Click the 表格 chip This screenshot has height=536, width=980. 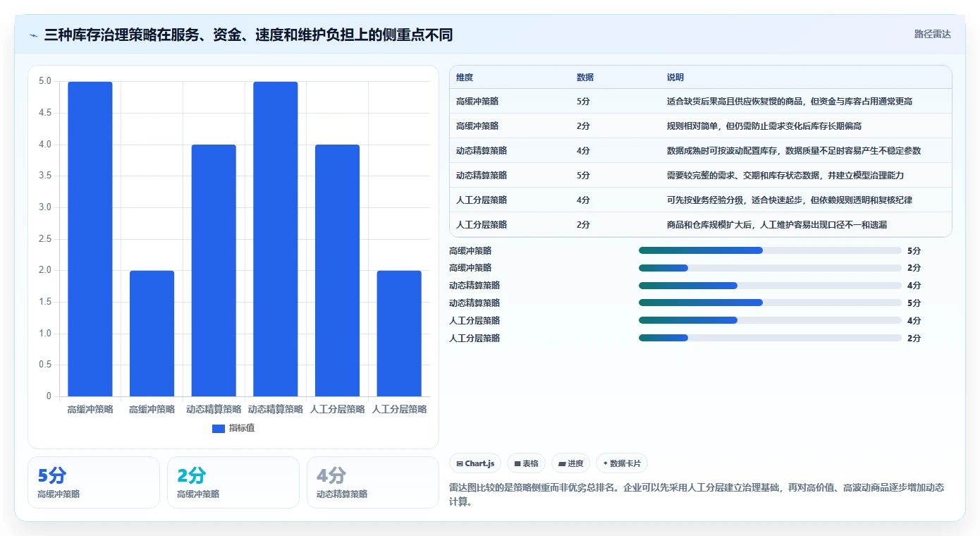(x=526, y=463)
